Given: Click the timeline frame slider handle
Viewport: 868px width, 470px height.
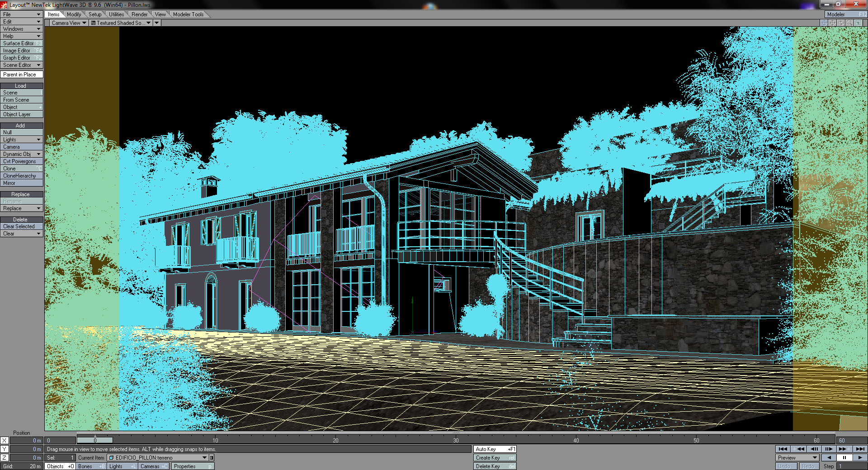Looking at the screenshot, I should coord(95,440).
